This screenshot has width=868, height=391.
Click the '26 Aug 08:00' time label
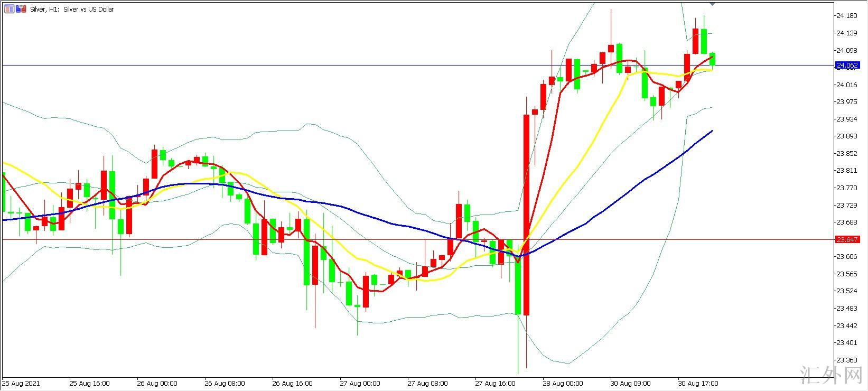(x=225, y=383)
